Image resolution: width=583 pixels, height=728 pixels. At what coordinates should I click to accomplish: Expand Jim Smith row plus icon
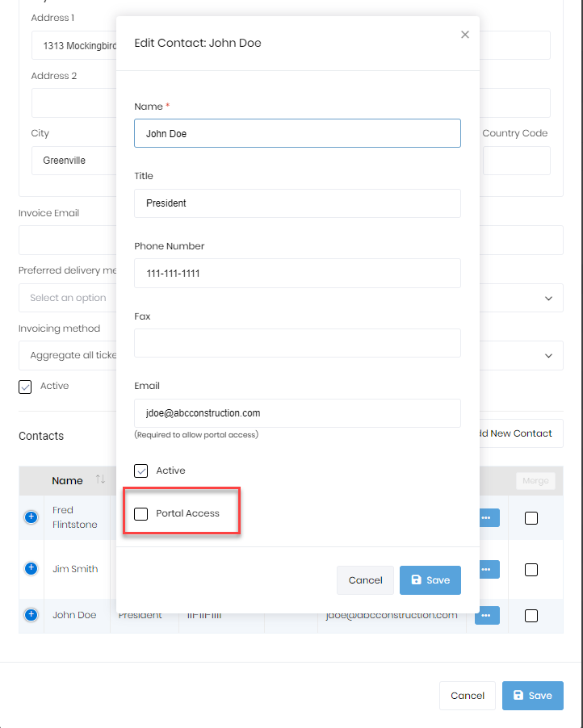(31, 568)
